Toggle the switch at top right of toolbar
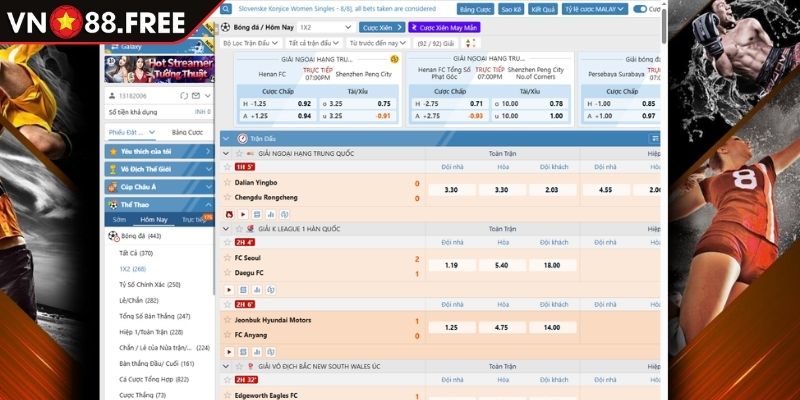 coord(640,8)
